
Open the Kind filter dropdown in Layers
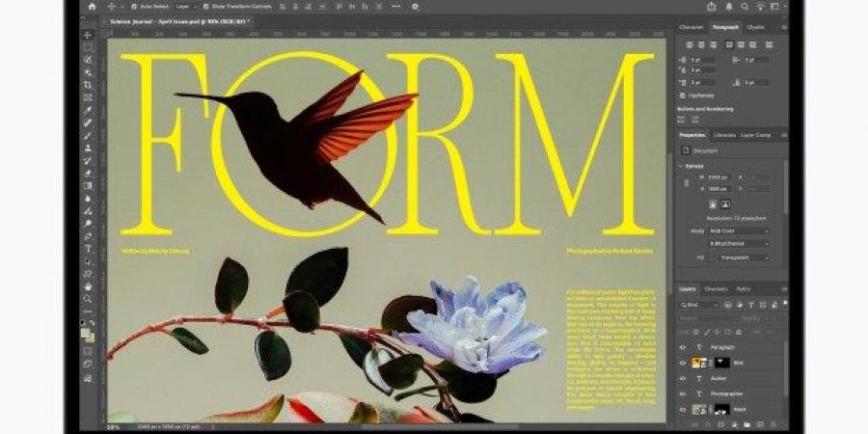pyautogui.click(x=698, y=305)
